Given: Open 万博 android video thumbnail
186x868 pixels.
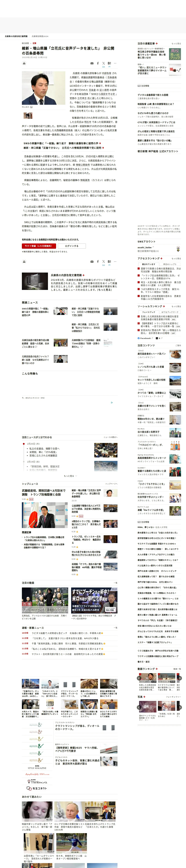Looking at the screenshot, I should coord(45,601).
